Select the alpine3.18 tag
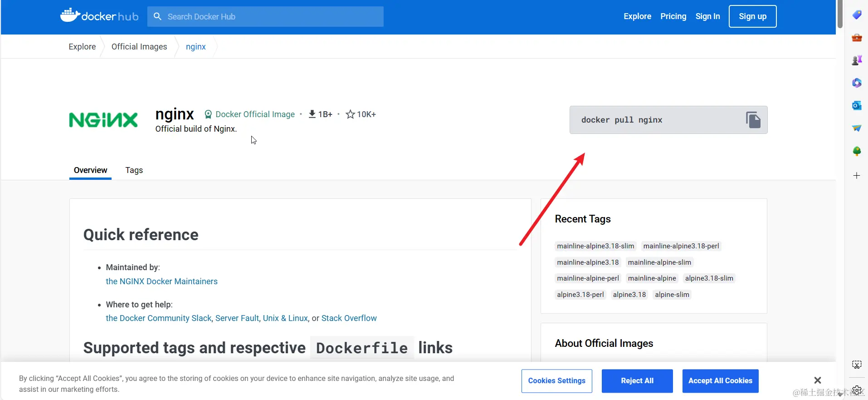Screen dimensions: 868x400 pyautogui.click(x=629, y=295)
